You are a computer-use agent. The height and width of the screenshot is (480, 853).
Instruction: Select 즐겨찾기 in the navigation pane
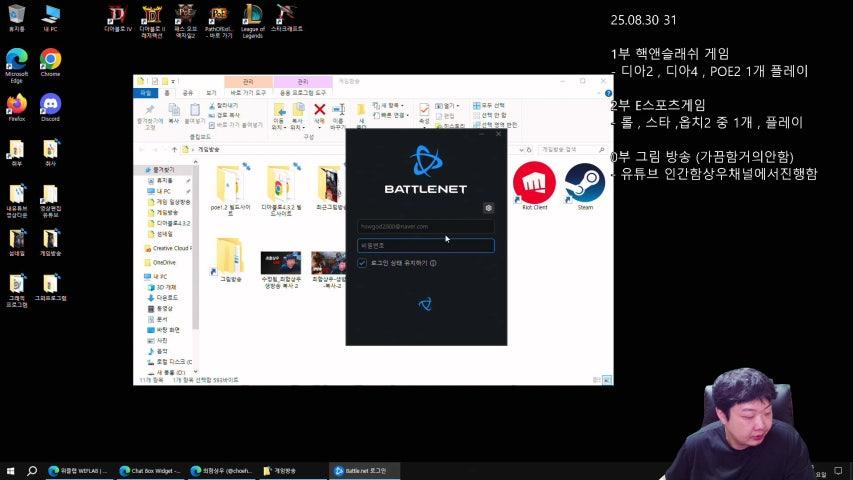tap(159, 170)
